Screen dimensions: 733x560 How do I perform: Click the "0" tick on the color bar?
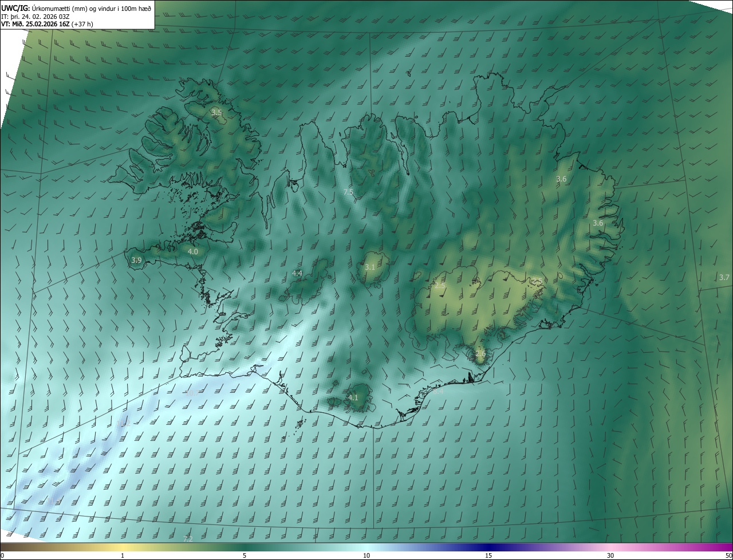tap(2, 555)
